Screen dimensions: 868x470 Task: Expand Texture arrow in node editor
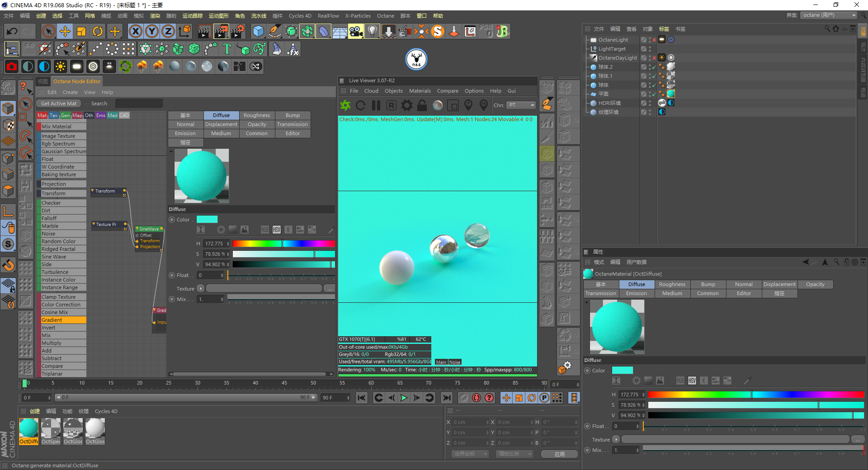[201, 288]
